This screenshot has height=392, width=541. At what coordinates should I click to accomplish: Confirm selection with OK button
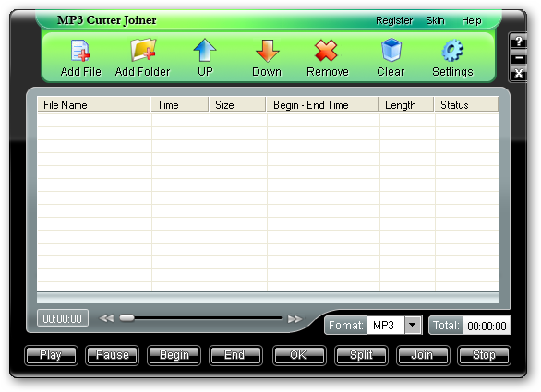299,355
